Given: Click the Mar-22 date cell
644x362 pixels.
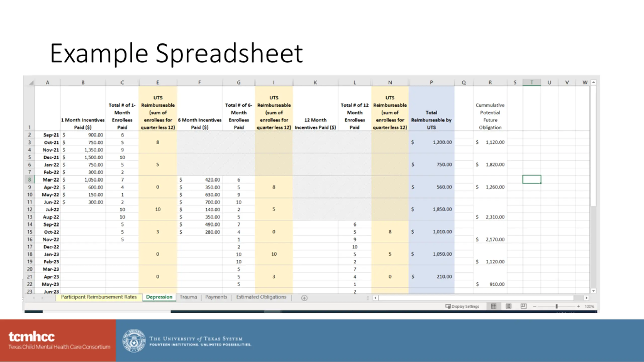Looking at the screenshot, I should [48, 180].
